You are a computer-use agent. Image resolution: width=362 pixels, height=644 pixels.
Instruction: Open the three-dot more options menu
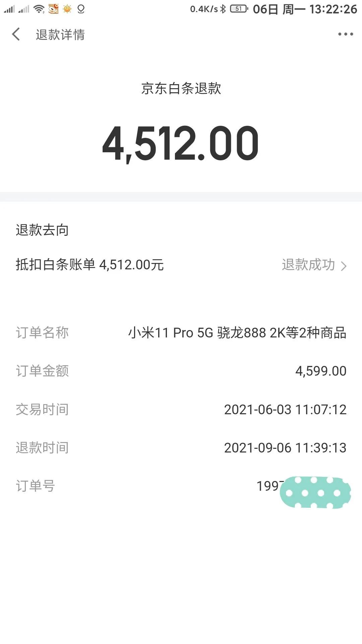pyautogui.click(x=345, y=34)
